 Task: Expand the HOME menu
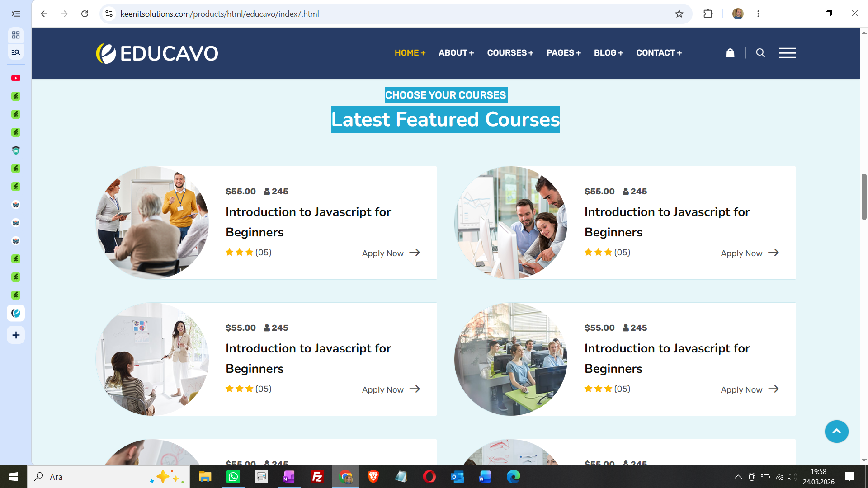pos(410,53)
